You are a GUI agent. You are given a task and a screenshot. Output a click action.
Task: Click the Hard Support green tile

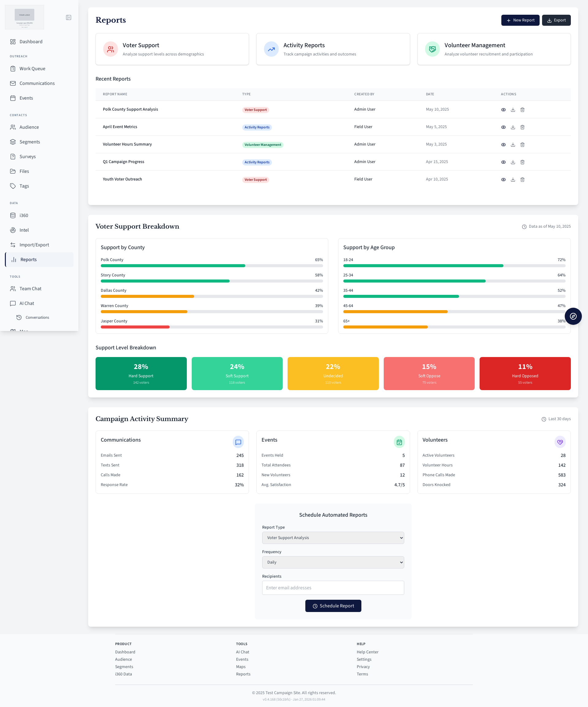click(141, 373)
